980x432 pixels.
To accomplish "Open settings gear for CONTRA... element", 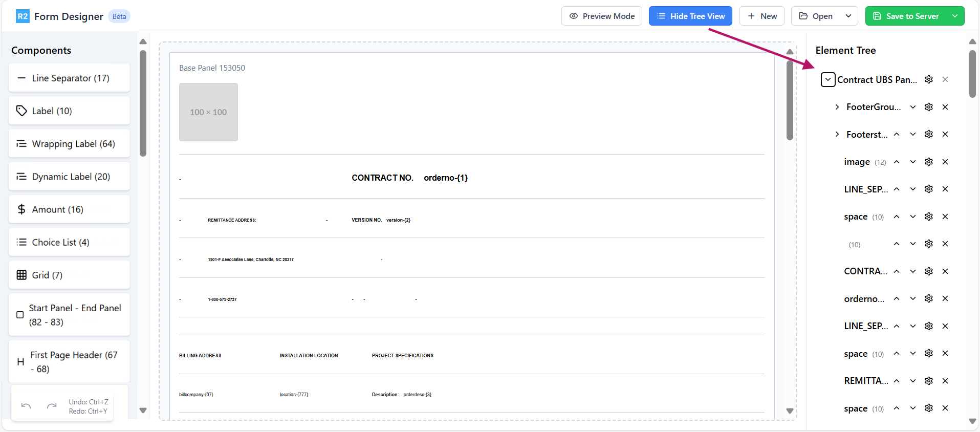I will tap(929, 271).
